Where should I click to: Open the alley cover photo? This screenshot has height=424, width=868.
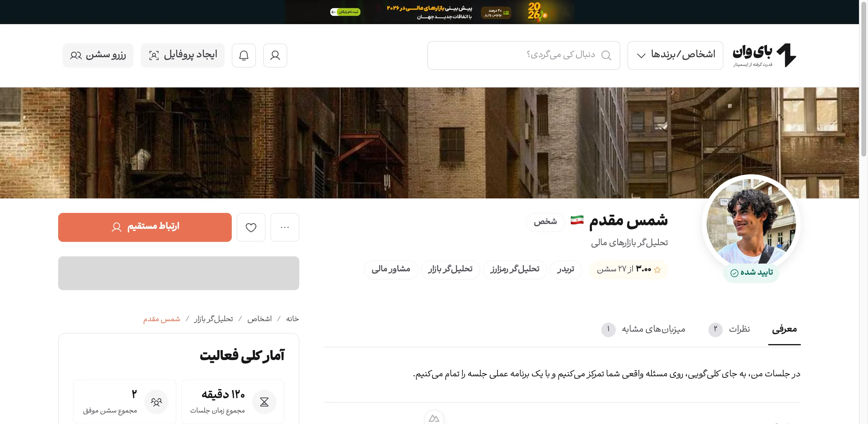point(429,143)
